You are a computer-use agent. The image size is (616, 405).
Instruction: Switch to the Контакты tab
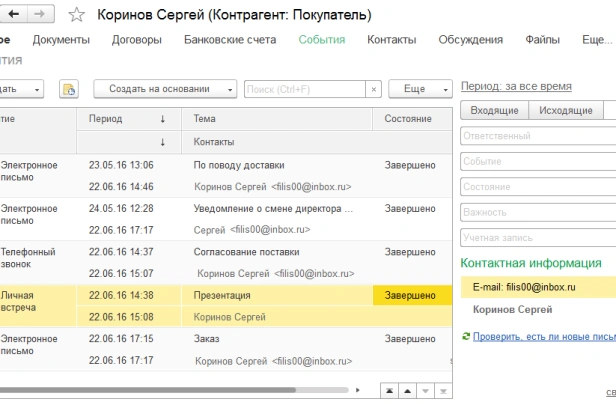click(392, 40)
